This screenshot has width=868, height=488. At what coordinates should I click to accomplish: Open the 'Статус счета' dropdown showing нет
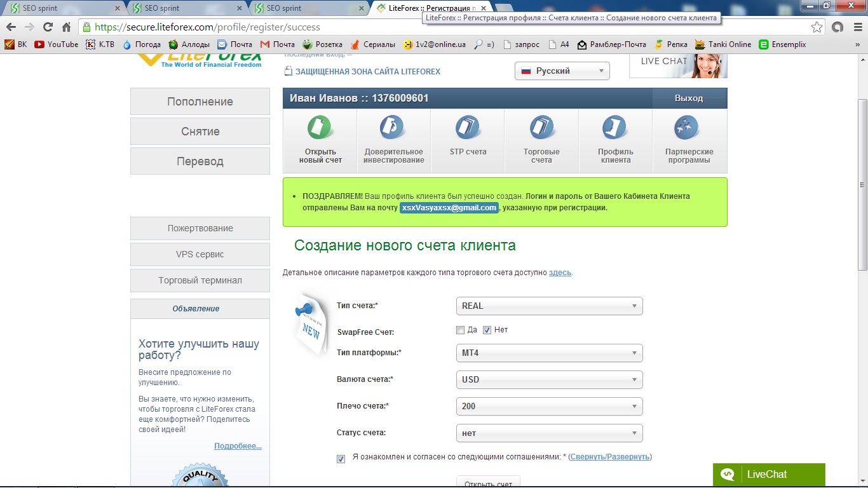pyautogui.click(x=550, y=433)
